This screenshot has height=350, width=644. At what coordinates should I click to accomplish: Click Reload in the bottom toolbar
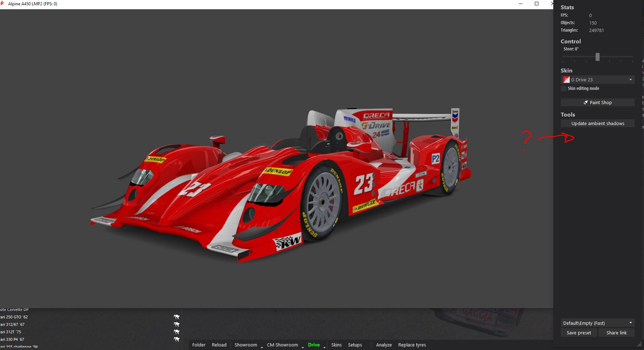point(219,345)
